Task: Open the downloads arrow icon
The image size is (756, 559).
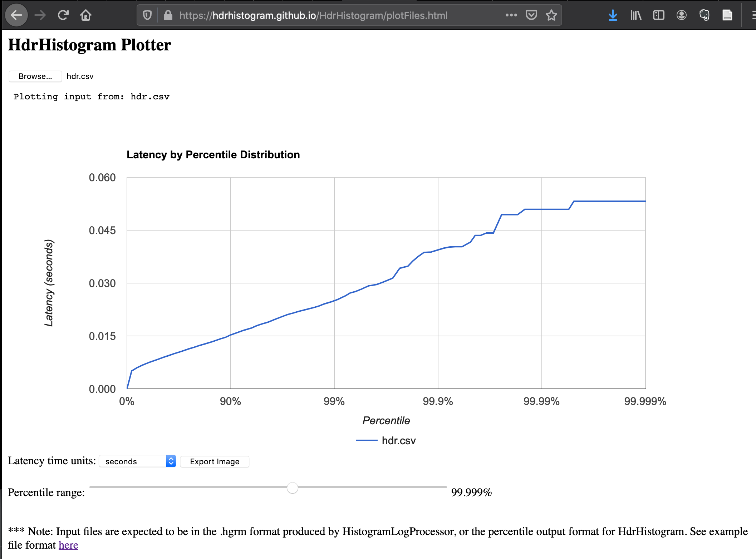Action: (x=613, y=15)
